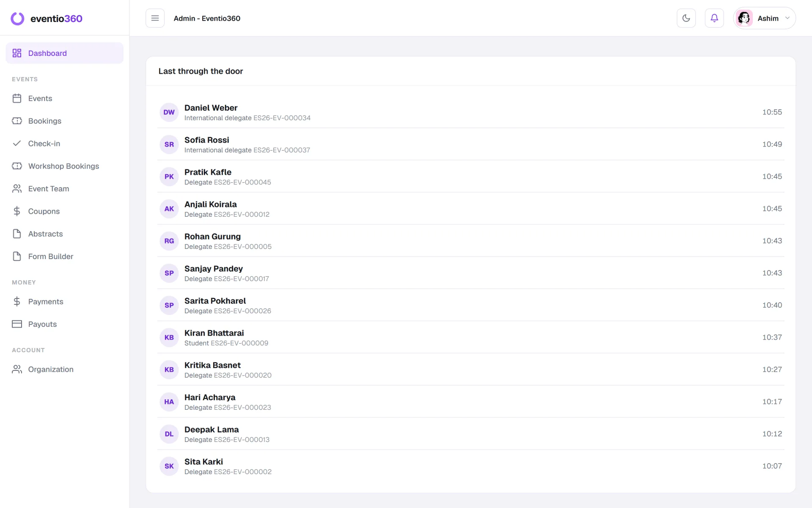Click the Dashboard grid icon

(x=17, y=53)
